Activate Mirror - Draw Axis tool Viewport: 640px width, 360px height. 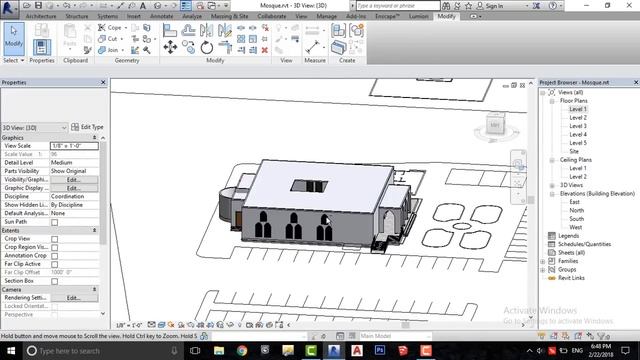pos(225,30)
